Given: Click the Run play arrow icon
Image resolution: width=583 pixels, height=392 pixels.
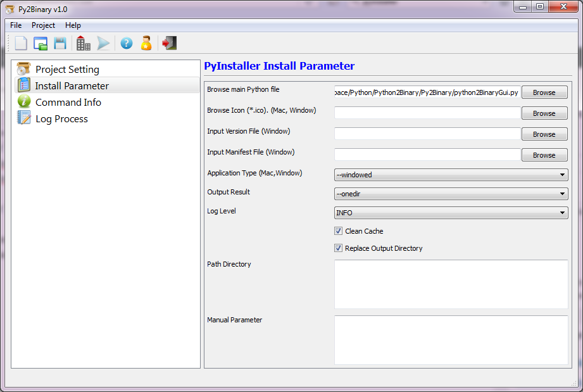Looking at the screenshot, I should tap(103, 44).
